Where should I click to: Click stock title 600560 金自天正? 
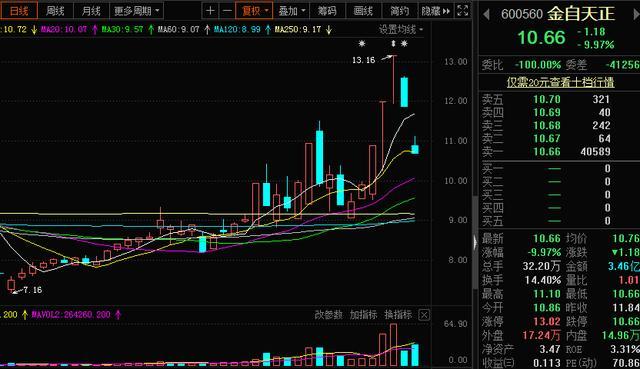(x=558, y=14)
